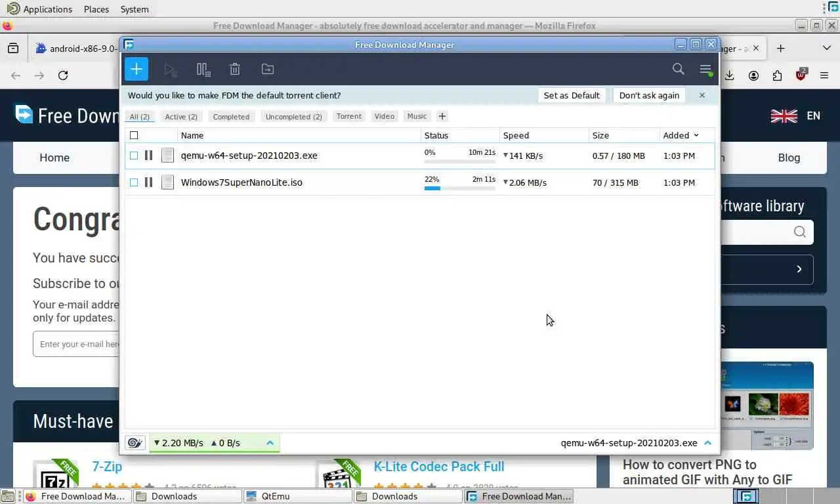Click file icon of qemu-w64-setup-20210203.exe
The width and height of the screenshot is (840, 504).
(x=167, y=156)
